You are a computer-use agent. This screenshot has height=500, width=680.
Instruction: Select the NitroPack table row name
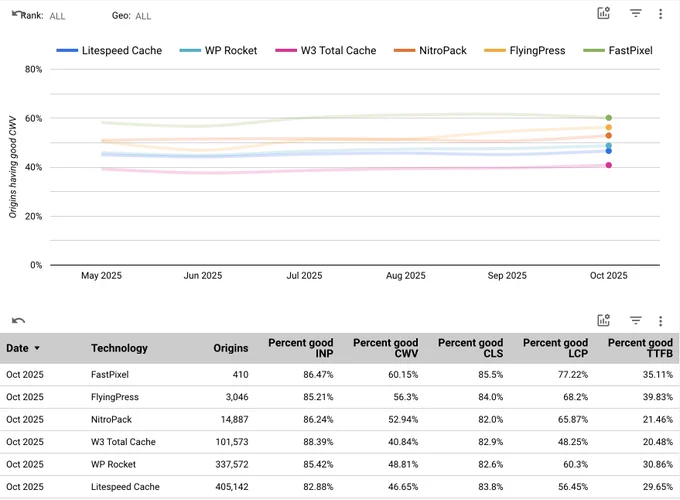[x=111, y=420]
